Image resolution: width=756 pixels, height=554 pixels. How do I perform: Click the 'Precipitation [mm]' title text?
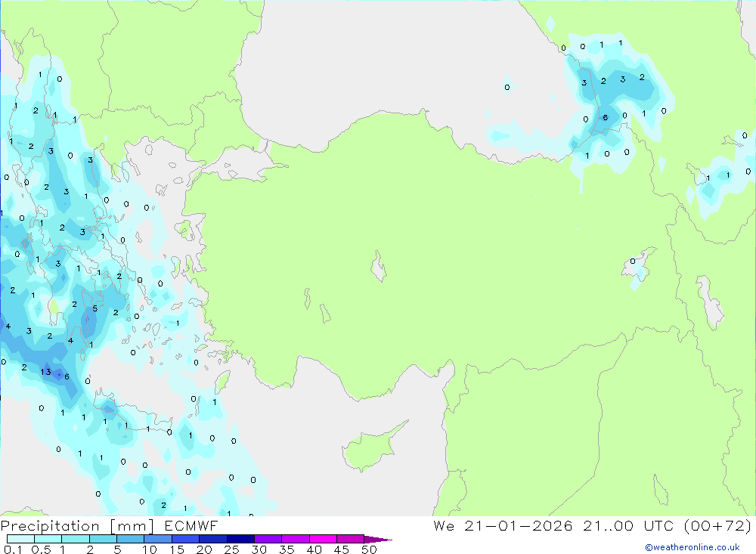coord(77,526)
